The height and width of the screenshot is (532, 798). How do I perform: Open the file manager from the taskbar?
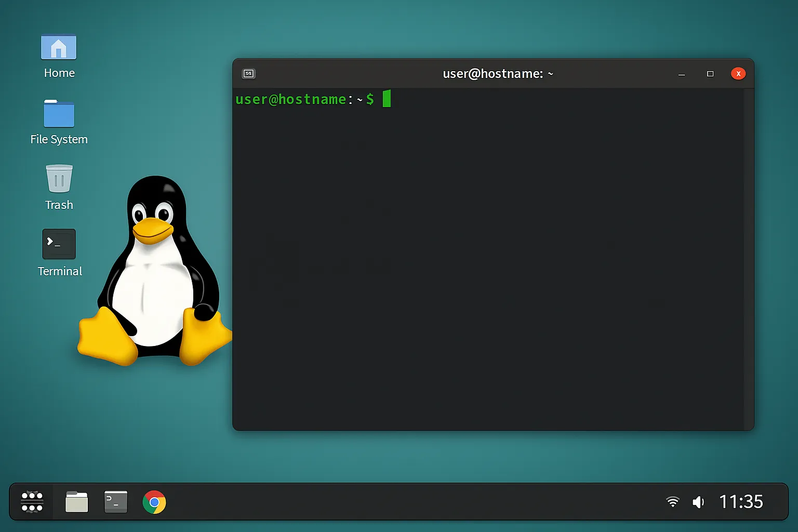click(x=76, y=502)
